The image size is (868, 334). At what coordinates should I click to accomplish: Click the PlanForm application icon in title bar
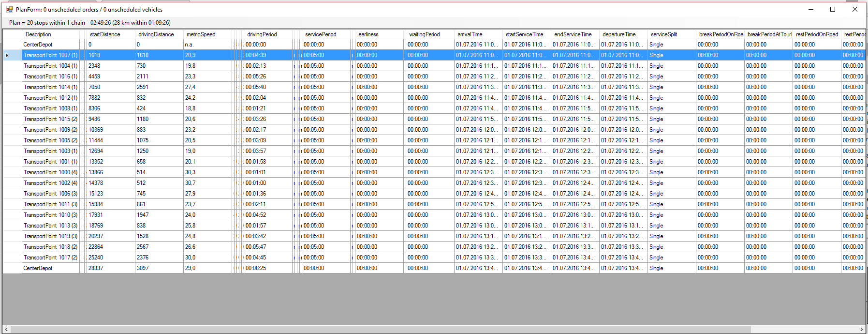click(x=9, y=9)
